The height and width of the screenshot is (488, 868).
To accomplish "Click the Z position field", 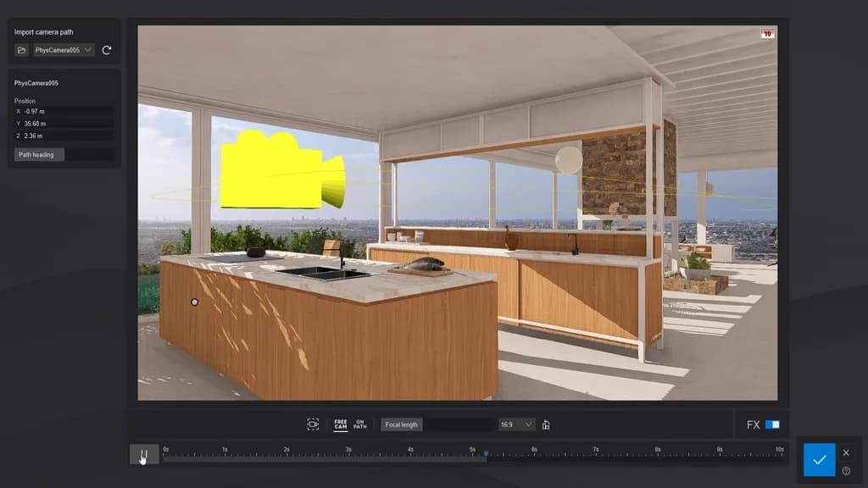I will coord(66,136).
